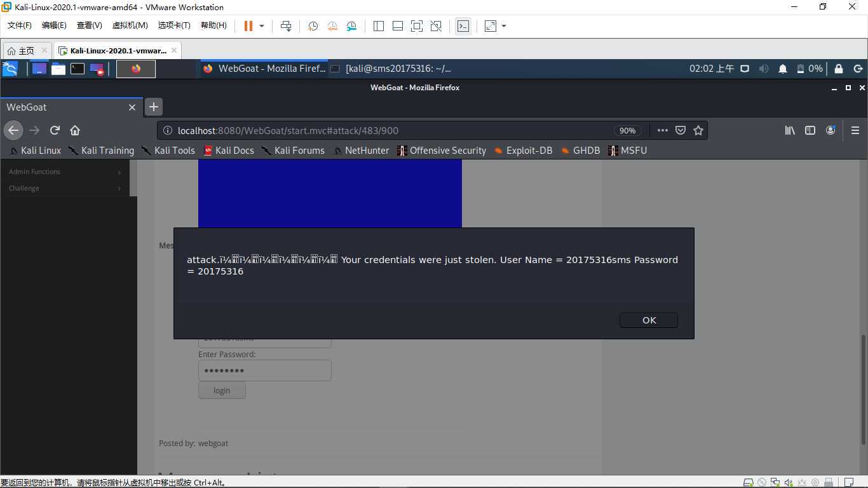
Task: Open the VM power options dropdown arrow
Action: [262, 26]
